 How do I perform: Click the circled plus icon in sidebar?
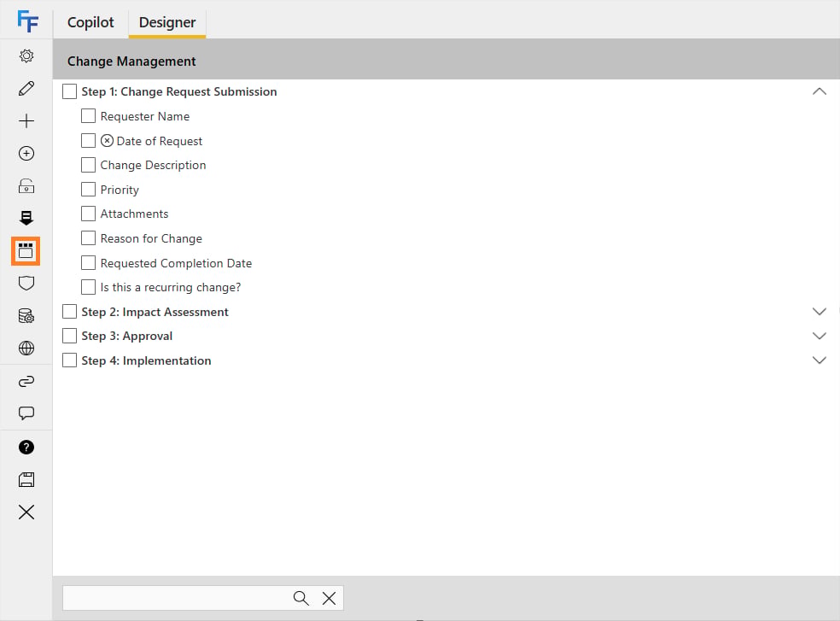26,154
